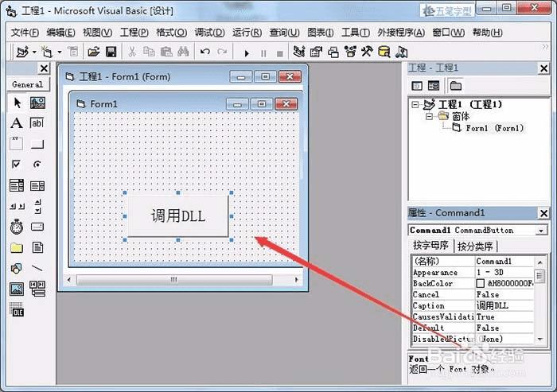Click Add Standard EXE Project icon
557x392 pixels.
(23, 52)
